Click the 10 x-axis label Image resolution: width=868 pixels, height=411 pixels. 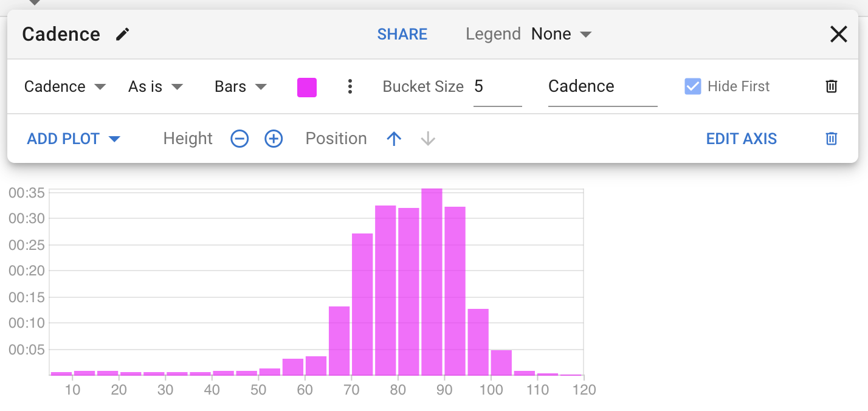[72, 390]
